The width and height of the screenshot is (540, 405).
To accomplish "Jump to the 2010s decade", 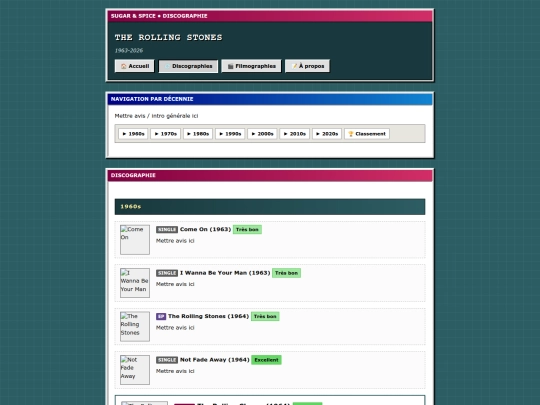I will 294,134.
